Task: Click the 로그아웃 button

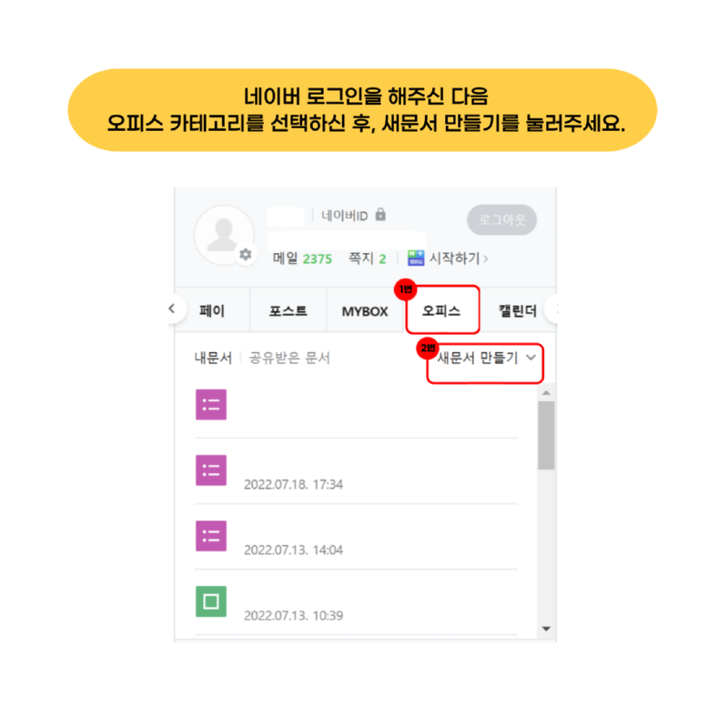Action: (x=502, y=219)
